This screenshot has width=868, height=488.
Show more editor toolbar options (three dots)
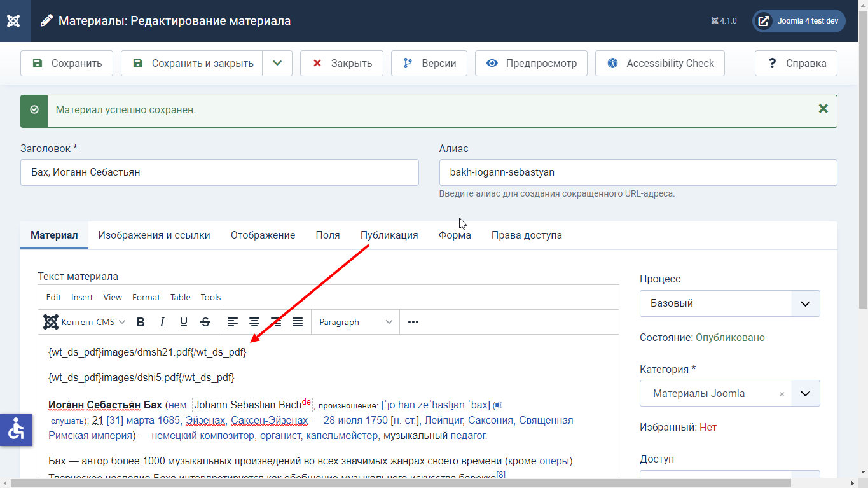click(x=413, y=323)
